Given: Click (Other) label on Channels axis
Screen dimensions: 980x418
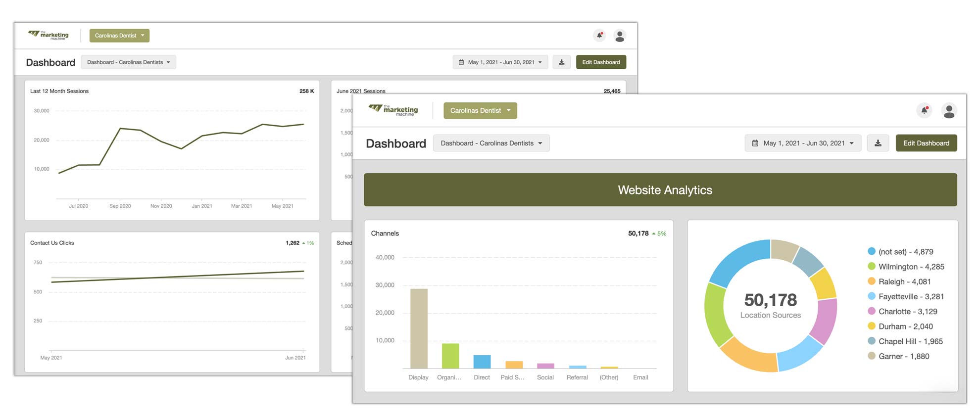Looking at the screenshot, I should [x=609, y=377].
